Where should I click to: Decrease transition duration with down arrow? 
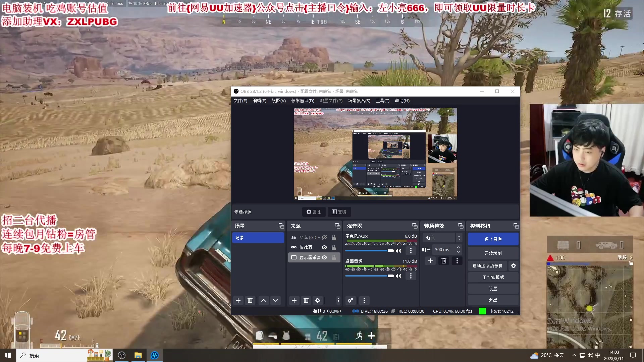pos(459,252)
